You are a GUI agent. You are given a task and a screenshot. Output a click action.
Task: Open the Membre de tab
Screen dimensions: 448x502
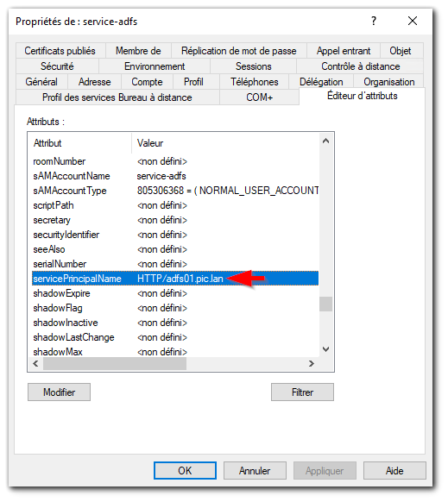(138, 51)
